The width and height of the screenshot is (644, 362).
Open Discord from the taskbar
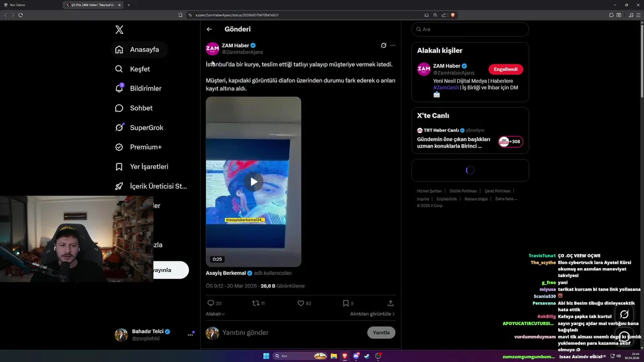click(x=356, y=356)
